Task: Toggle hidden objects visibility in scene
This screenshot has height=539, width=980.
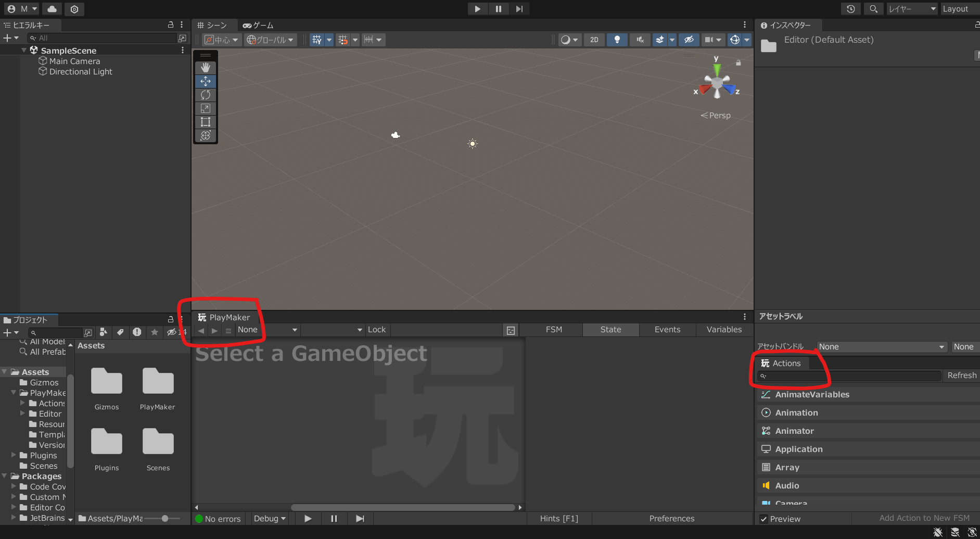Action: point(689,40)
